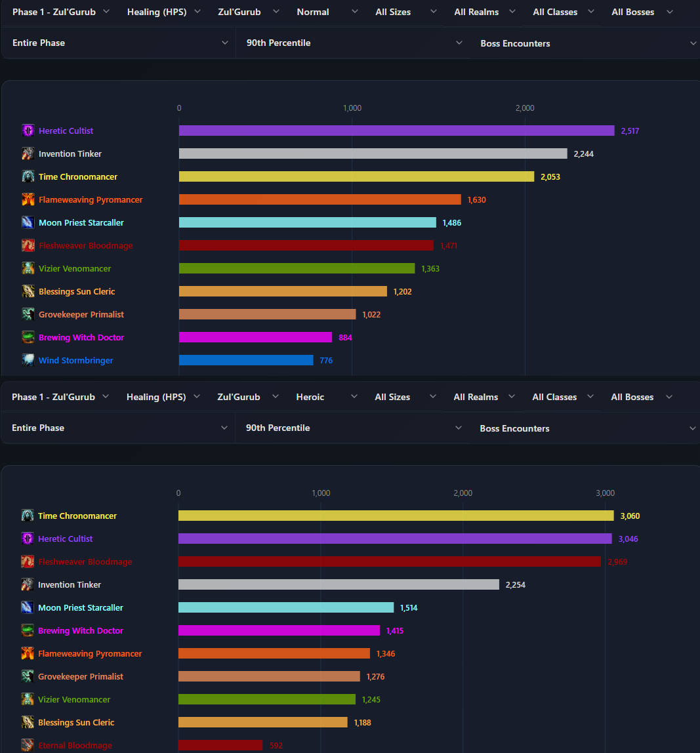700x753 pixels.
Task: Open bottom Phase 1 - Zul'Gurub dropdown
Action: [x=60, y=397]
